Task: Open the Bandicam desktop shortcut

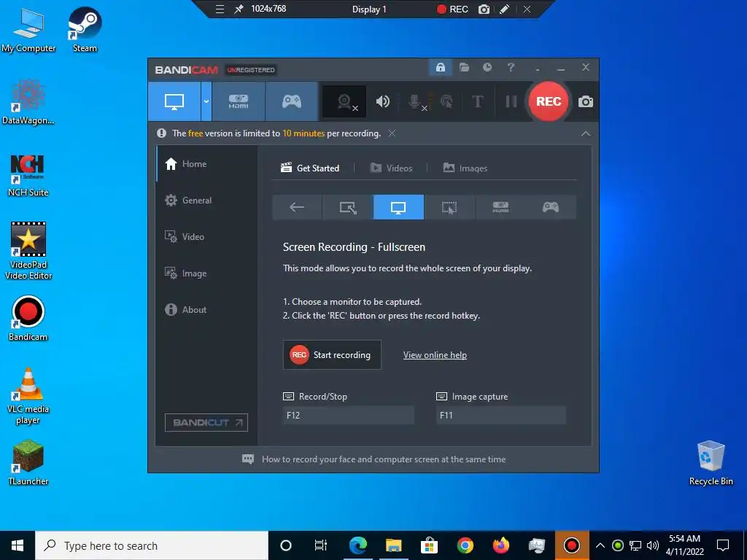Action: pos(28,319)
